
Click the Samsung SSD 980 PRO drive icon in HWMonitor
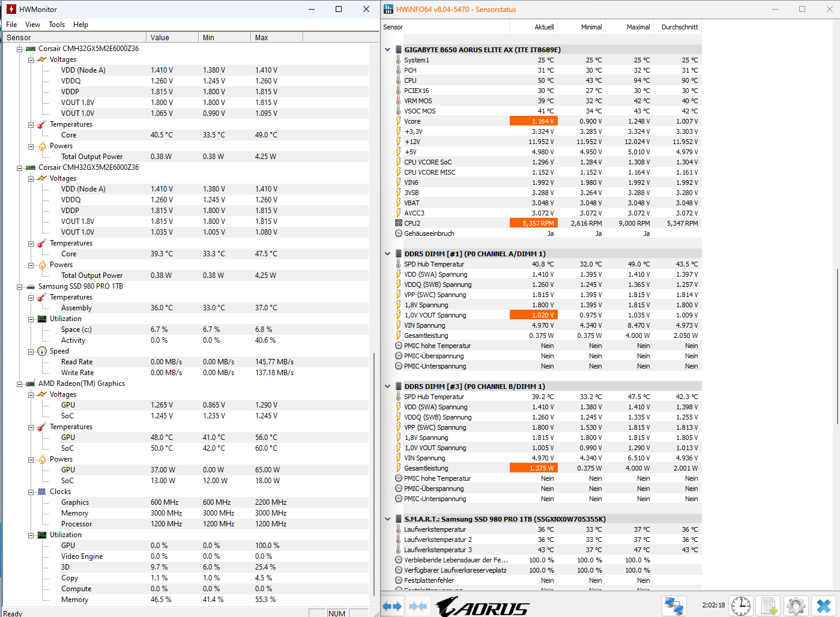click(31, 286)
